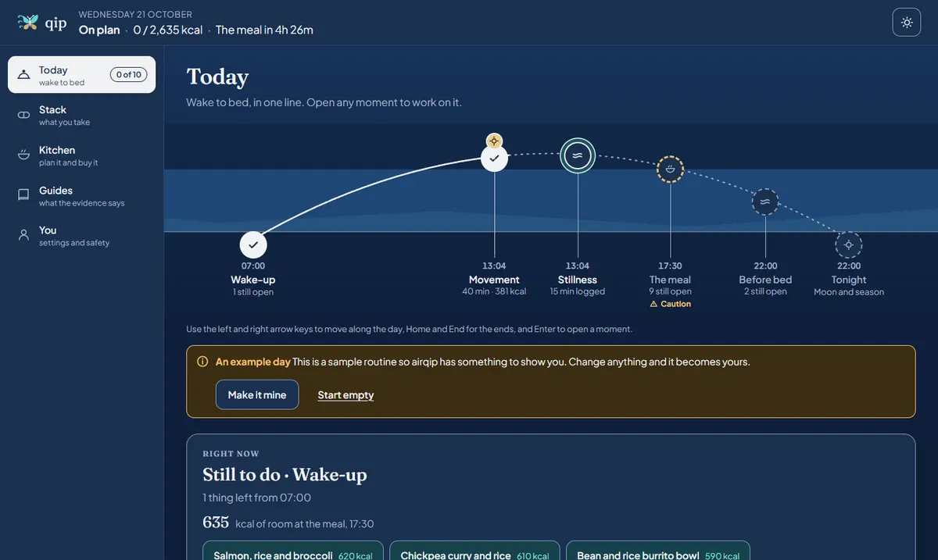Click the Tonight label
Screen dimensions: 938x560
[849, 280]
